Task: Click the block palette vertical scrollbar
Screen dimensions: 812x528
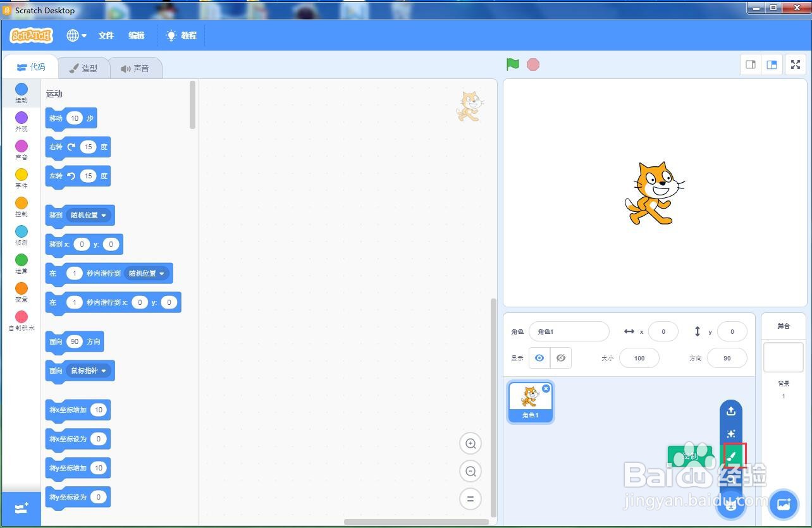Action: click(193, 105)
